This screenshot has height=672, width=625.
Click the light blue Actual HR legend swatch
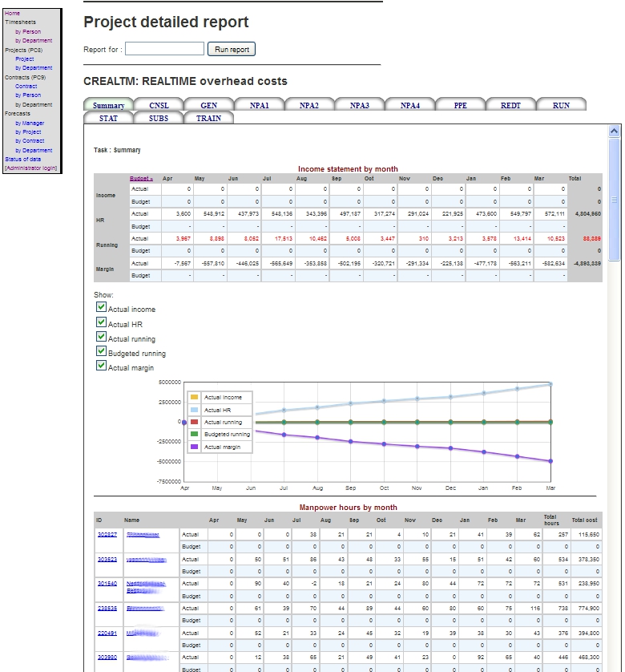point(194,410)
